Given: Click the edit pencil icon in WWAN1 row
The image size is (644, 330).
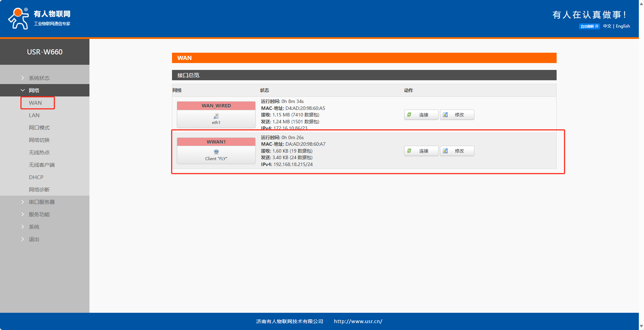Looking at the screenshot, I should point(445,151).
